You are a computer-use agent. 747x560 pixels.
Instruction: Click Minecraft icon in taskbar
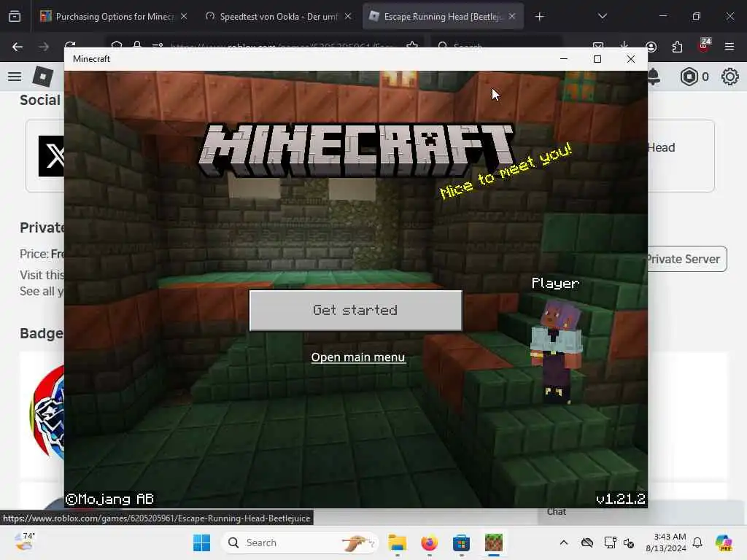(494, 542)
